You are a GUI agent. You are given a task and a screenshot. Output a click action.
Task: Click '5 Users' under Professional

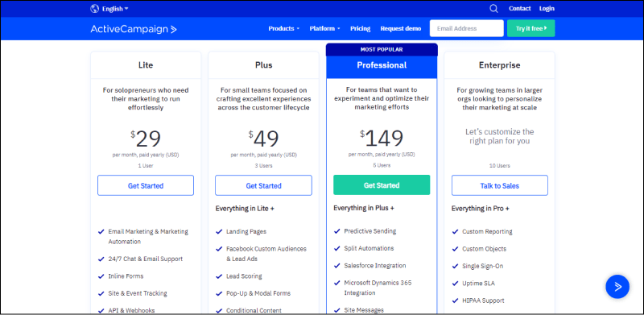[382, 165]
